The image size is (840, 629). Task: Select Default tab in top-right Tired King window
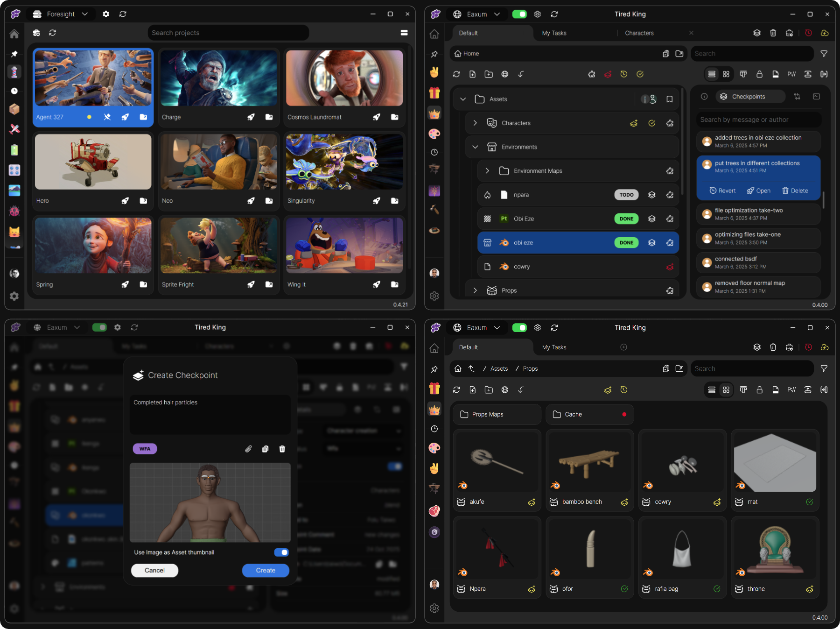coord(492,33)
